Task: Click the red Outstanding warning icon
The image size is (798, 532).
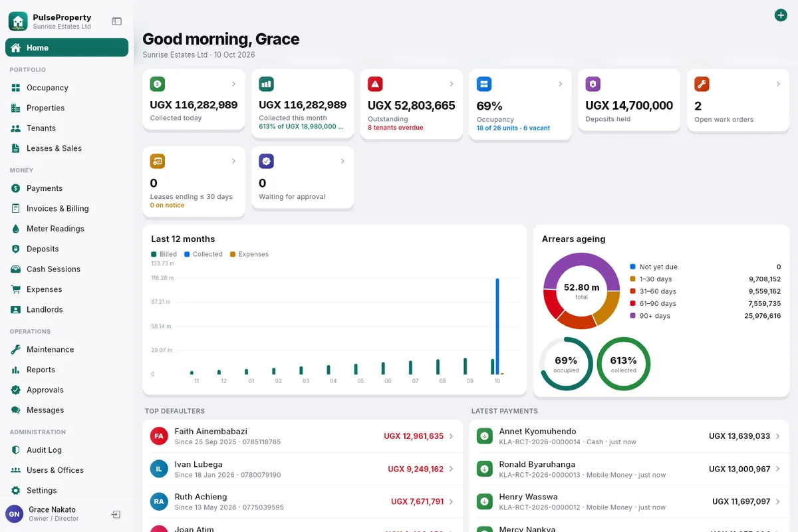Action: click(375, 84)
